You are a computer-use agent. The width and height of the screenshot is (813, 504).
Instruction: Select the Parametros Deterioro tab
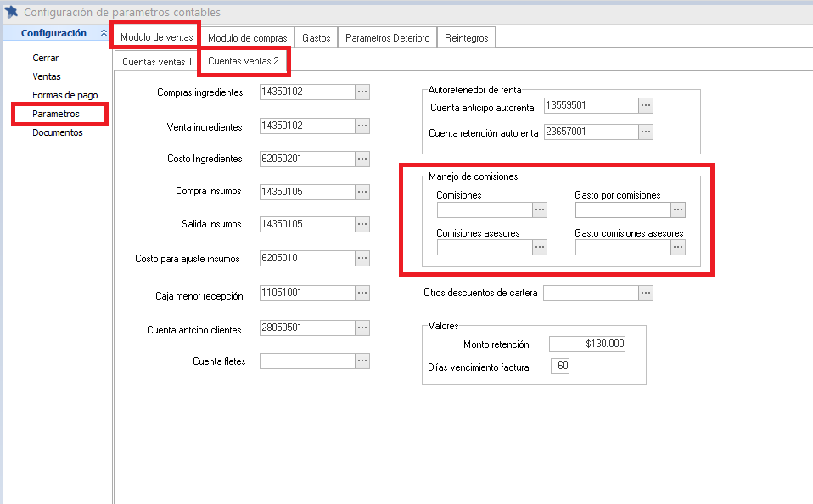pyautogui.click(x=388, y=38)
